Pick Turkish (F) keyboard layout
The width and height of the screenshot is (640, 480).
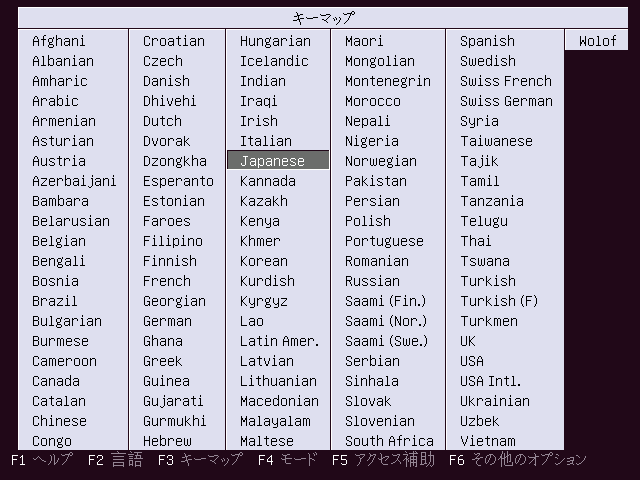[499, 301]
